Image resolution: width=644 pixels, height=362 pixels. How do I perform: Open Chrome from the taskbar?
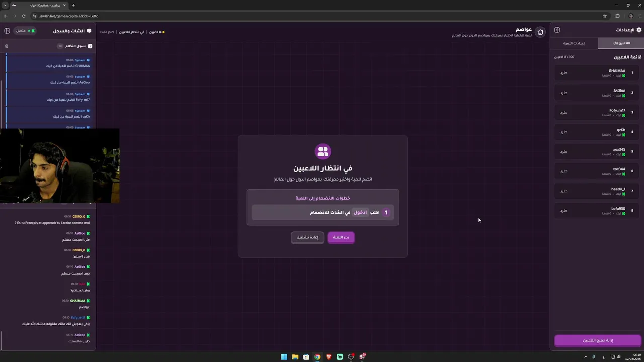pos(317,357)
